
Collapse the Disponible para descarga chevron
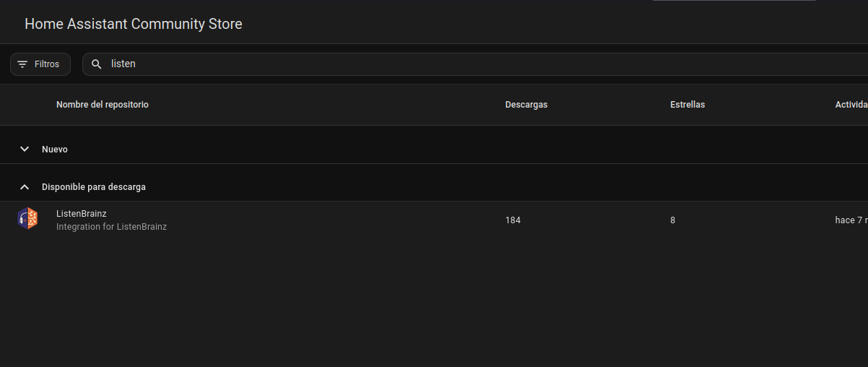[x=25, y=186]
